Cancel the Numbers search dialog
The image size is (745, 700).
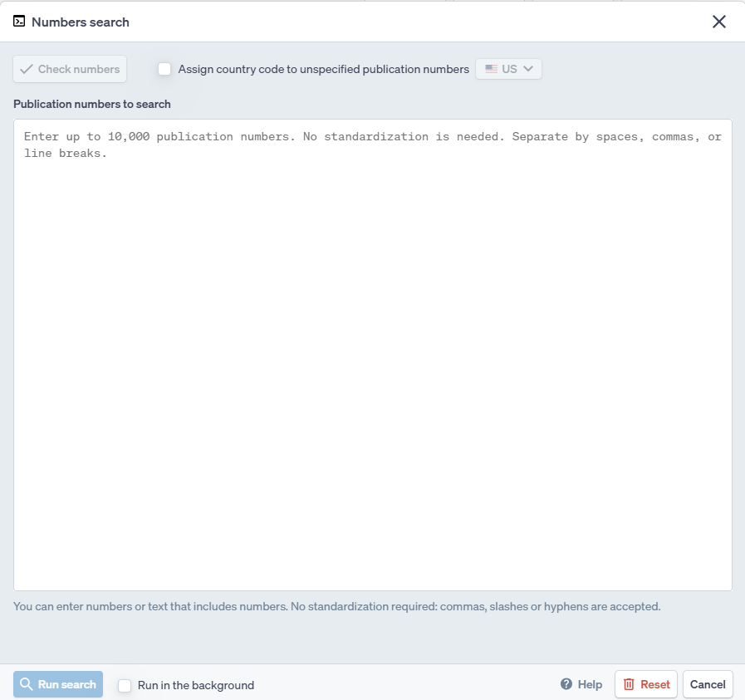(x=708, y=684)
